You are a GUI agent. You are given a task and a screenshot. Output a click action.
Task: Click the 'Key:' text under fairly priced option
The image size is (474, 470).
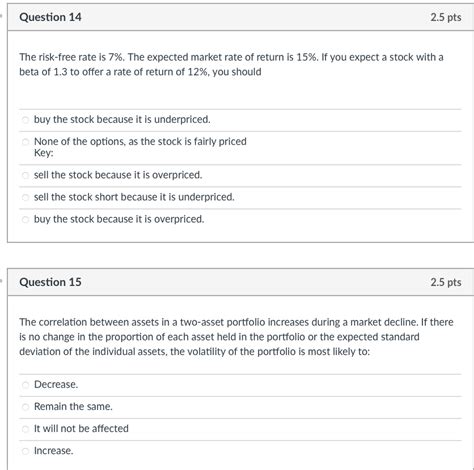point(44,153)
